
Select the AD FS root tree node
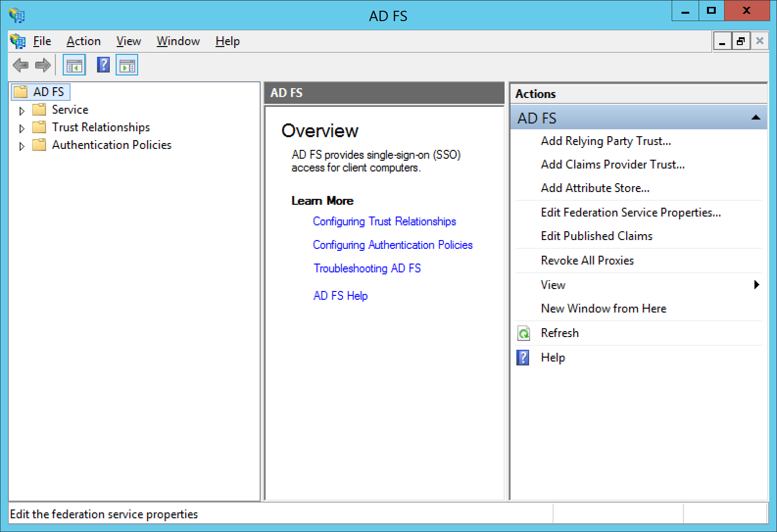point(48,92)
